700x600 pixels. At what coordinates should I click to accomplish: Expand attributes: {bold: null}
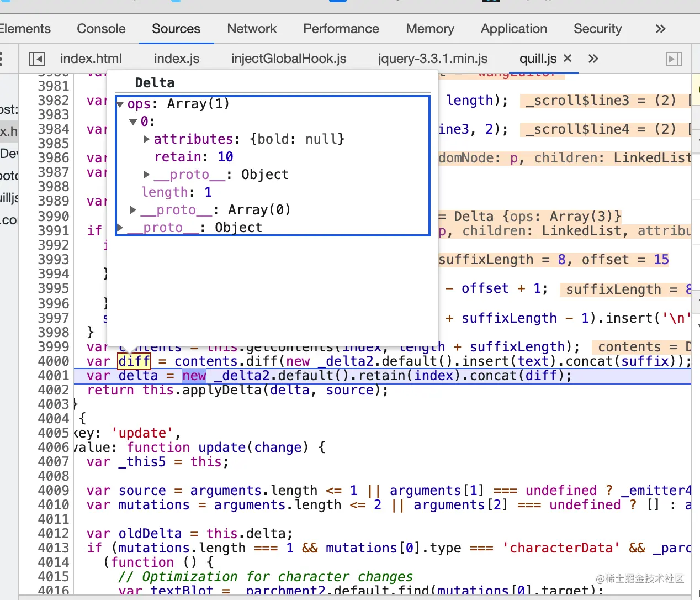pos(146,139)
